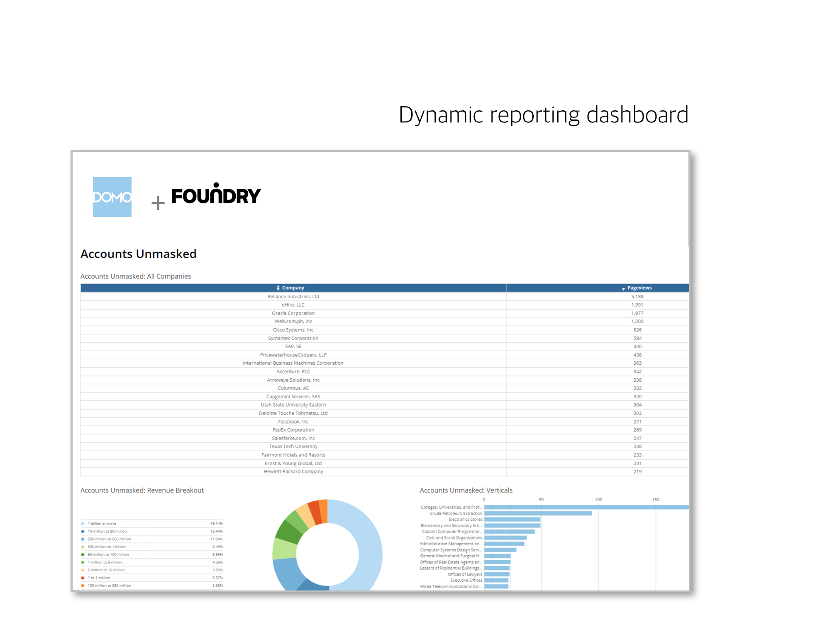The width and height of the screenshot is (815, 644).
Task: Select Arroweye Solutions, Inc row
Action: pyautogui.click(x=385, y=380)
